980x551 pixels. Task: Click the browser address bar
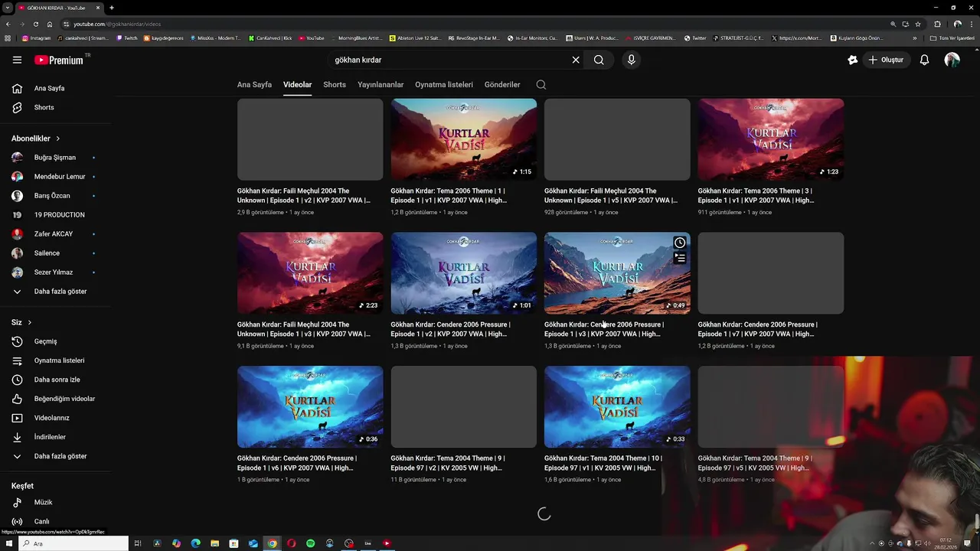[x=475, y=24]
